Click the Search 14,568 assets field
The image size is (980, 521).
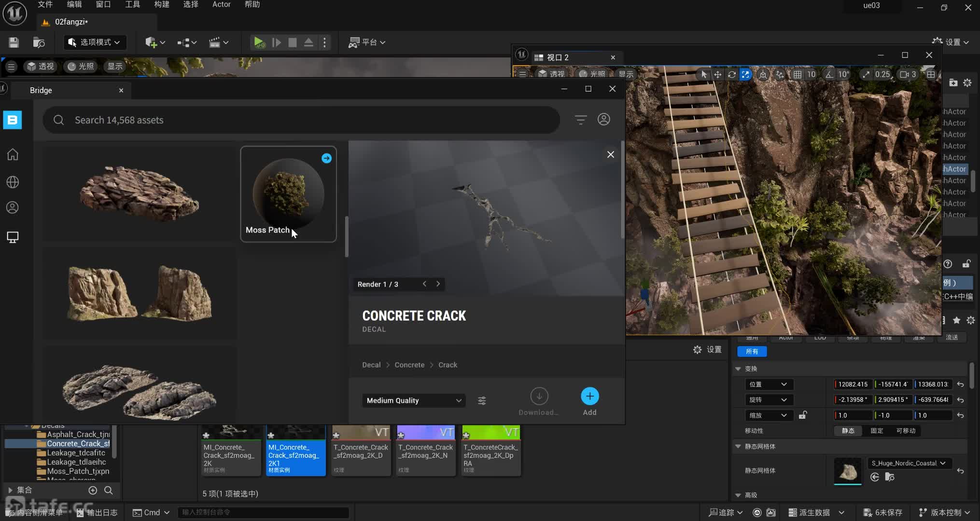[301, 120]
